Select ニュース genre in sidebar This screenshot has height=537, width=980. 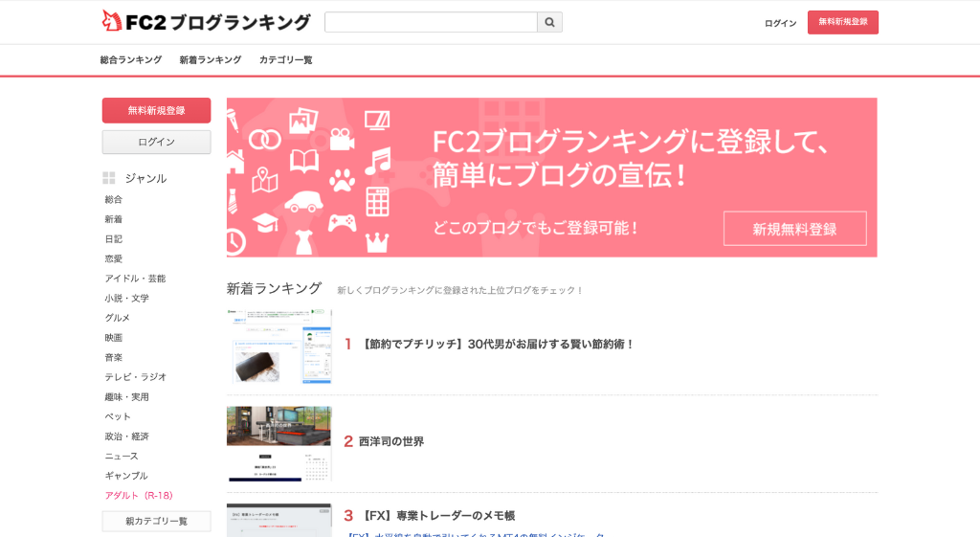pyautogui.click(x=122, y=457)
